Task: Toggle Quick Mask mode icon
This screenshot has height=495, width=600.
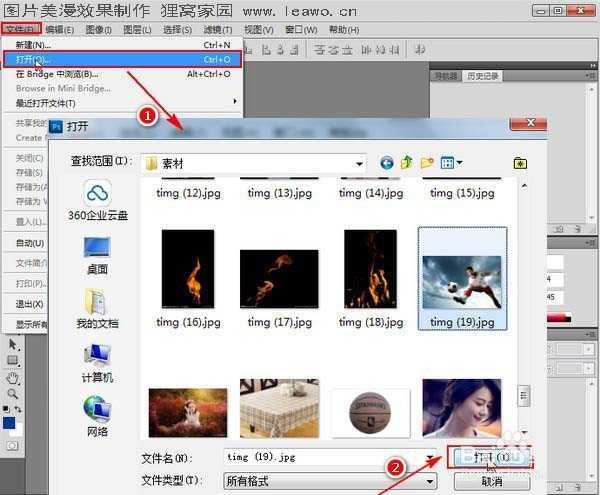Action: pos(12,446)
